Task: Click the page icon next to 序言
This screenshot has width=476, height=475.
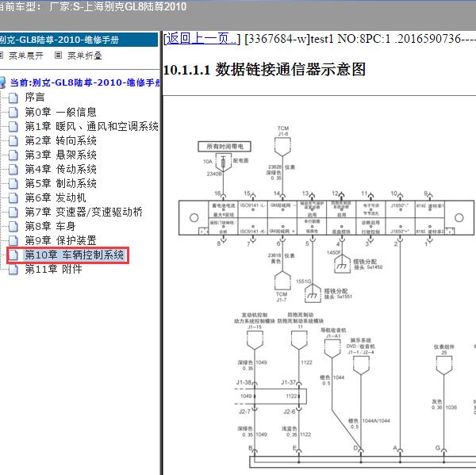Action: (13, 98)
